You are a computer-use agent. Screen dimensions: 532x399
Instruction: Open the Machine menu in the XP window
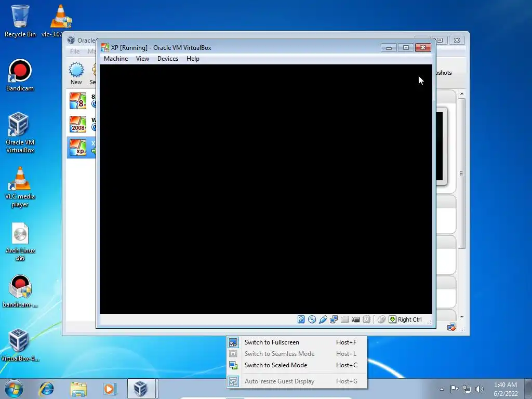pyautogui.click(x=116, y=59)
